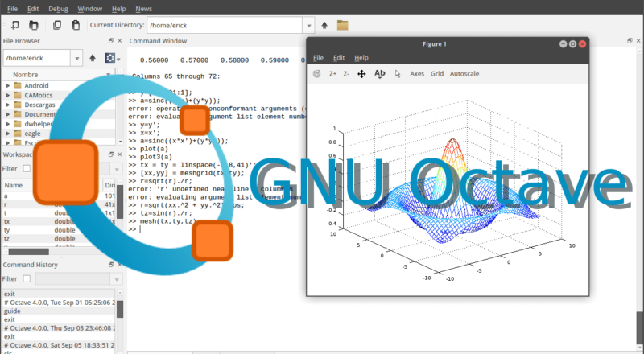
Task: Click the Nombre column header
Action: 58,74
